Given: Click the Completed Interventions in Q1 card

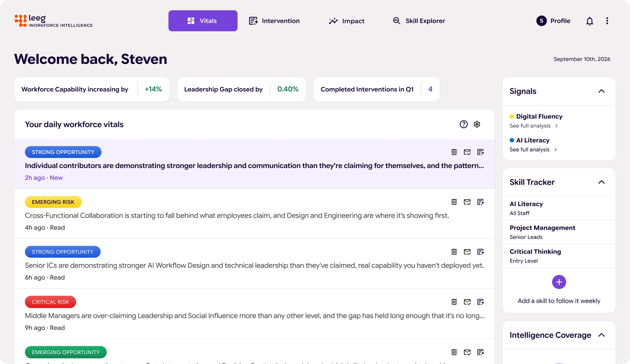Looking at the screenshot, I should tap(377, 89).
